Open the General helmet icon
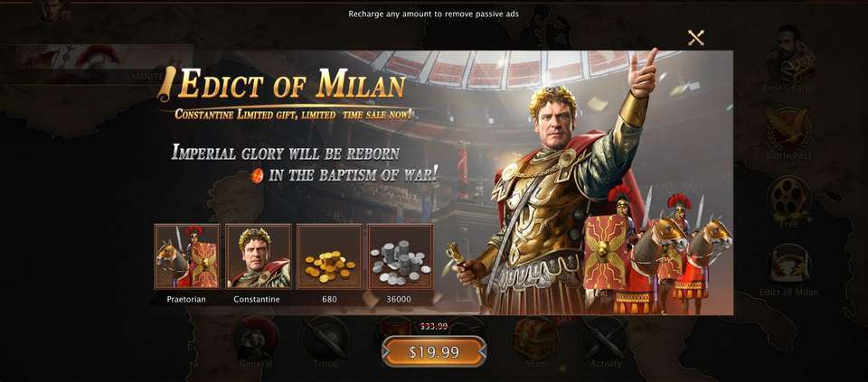Image resolution: width=868 pixels, height=382 pixels. point(256,341)
